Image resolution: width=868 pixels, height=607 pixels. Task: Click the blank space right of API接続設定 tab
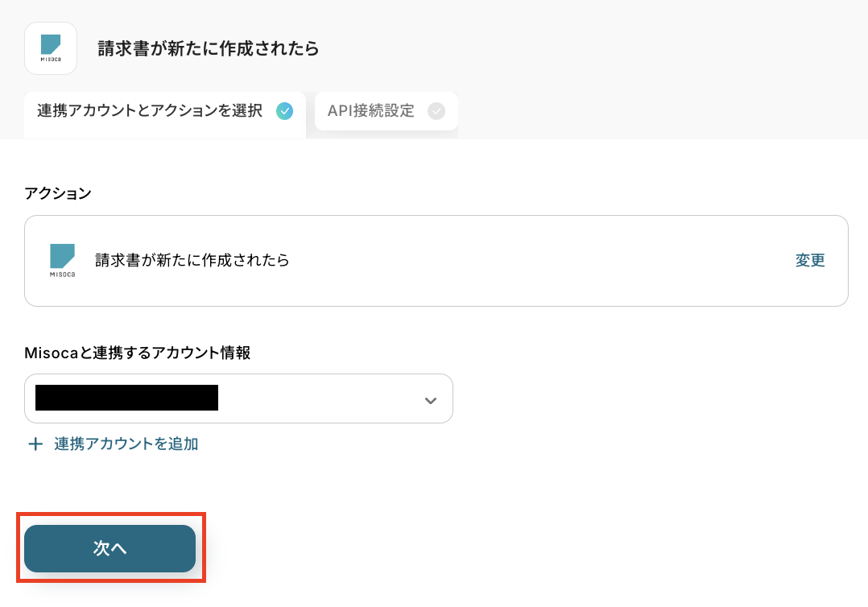[644, 113]
